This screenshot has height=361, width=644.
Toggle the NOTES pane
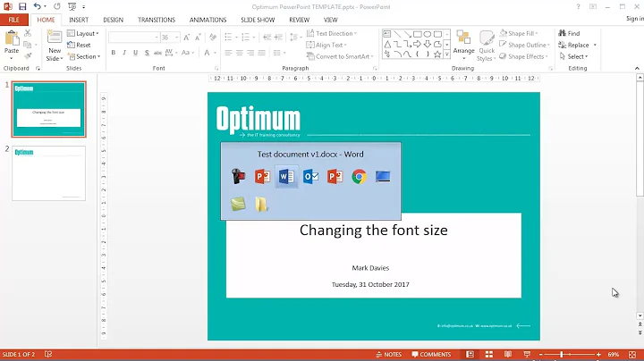(x=389, y=355)
